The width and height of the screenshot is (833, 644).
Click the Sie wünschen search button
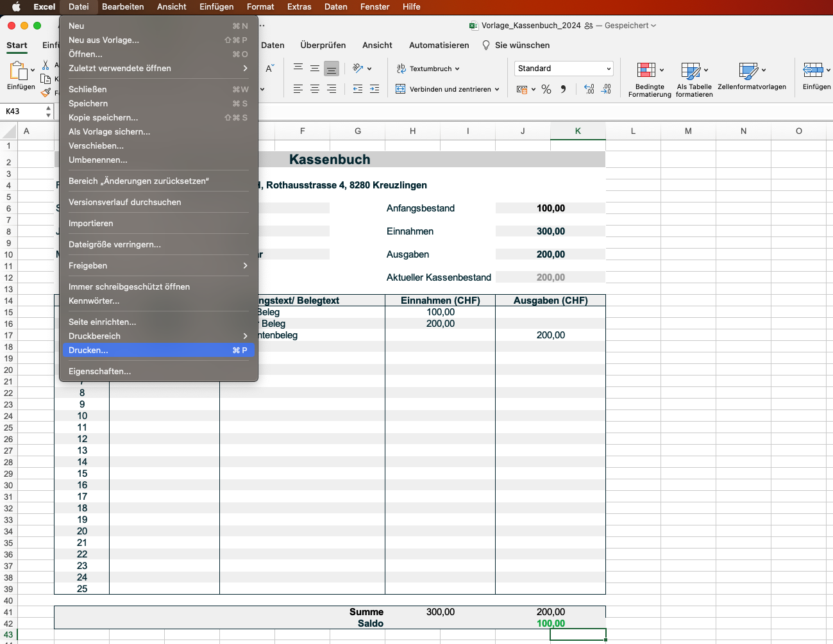click(x=516, y=45)
